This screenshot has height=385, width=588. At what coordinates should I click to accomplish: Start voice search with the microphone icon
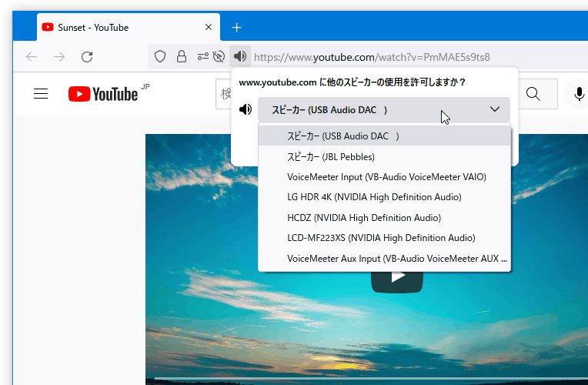pyautogui.click(x=579, y=94)
